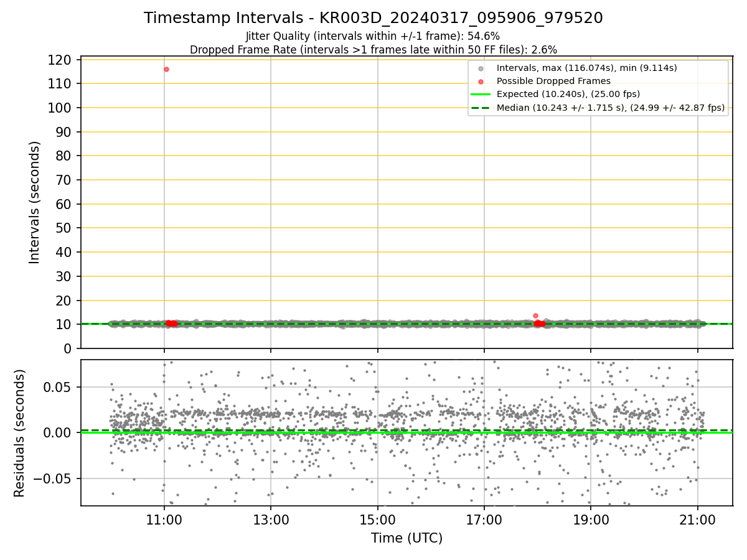Click the red dropped-frame point near 18:00 above 10s

[535, 315]
